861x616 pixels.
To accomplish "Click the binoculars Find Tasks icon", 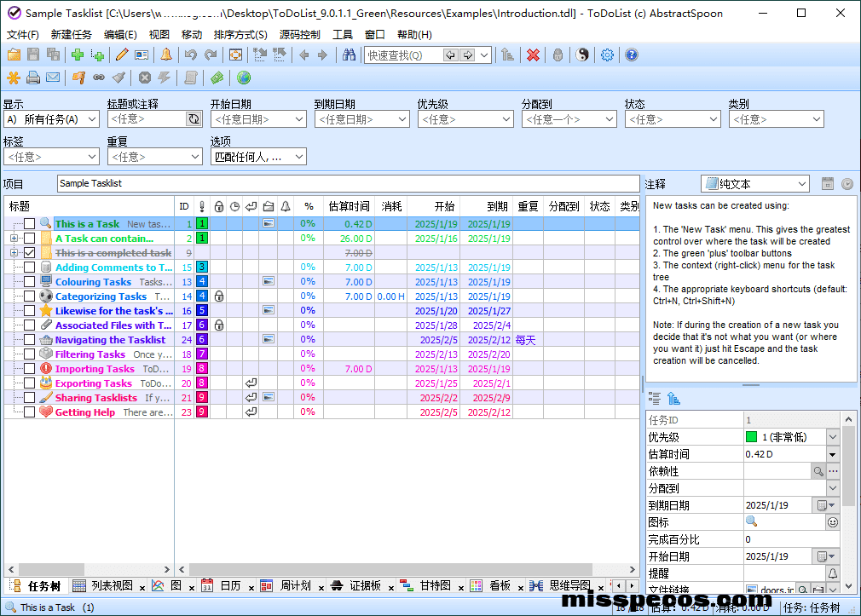I will [349, 55].
